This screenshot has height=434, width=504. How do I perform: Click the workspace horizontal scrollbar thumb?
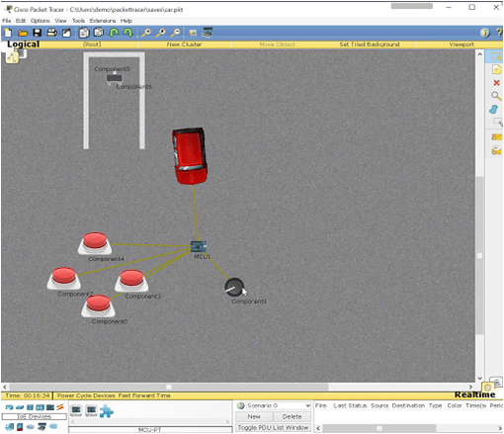point(168,387)
